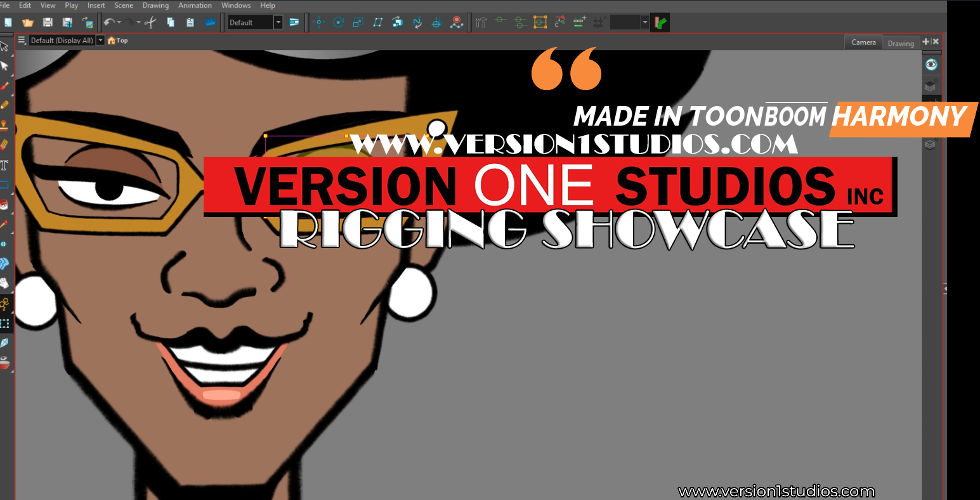Click the Save As New Version icon
This screenshot has width=980, height=500.
(67, 22)
